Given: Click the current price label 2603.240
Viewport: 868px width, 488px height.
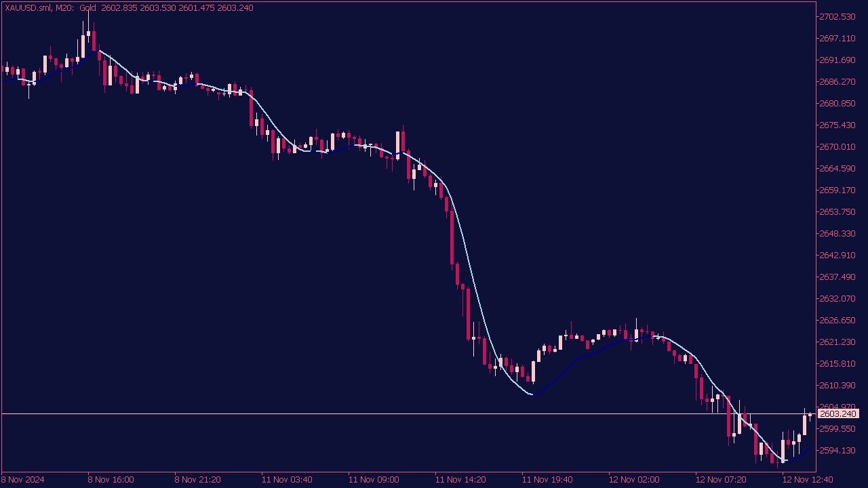Looking at the screenshot, I should pyautogui.click(x=838, y=413).
